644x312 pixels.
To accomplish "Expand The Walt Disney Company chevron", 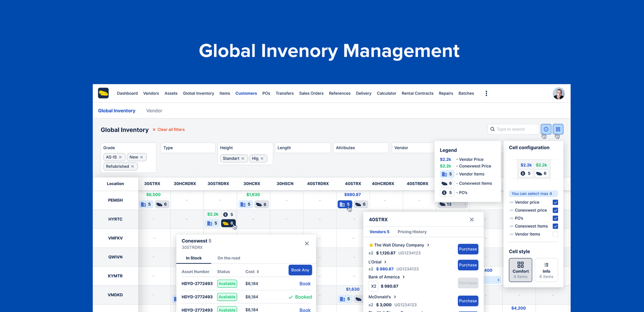I will pos(428,245).
